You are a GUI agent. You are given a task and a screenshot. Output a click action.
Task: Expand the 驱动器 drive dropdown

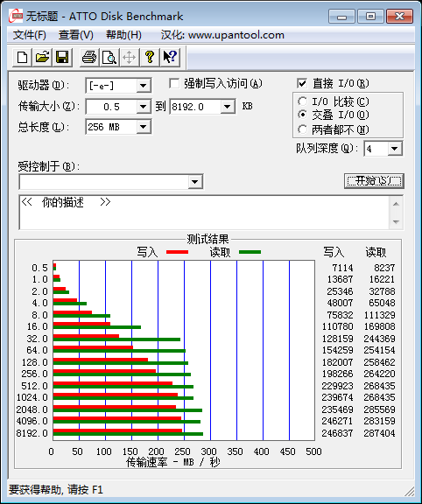[x=143, y=86]
